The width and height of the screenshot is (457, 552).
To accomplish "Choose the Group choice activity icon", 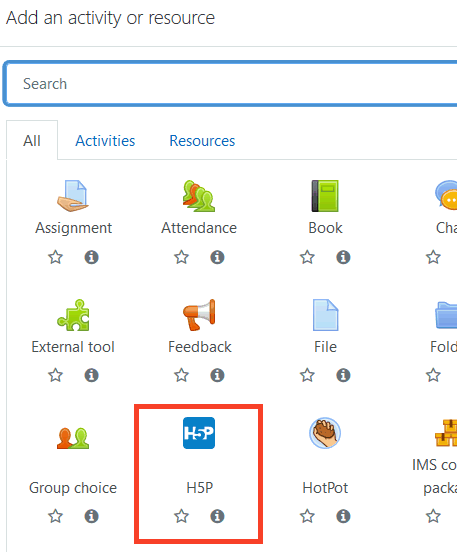I will coord(73,438).
